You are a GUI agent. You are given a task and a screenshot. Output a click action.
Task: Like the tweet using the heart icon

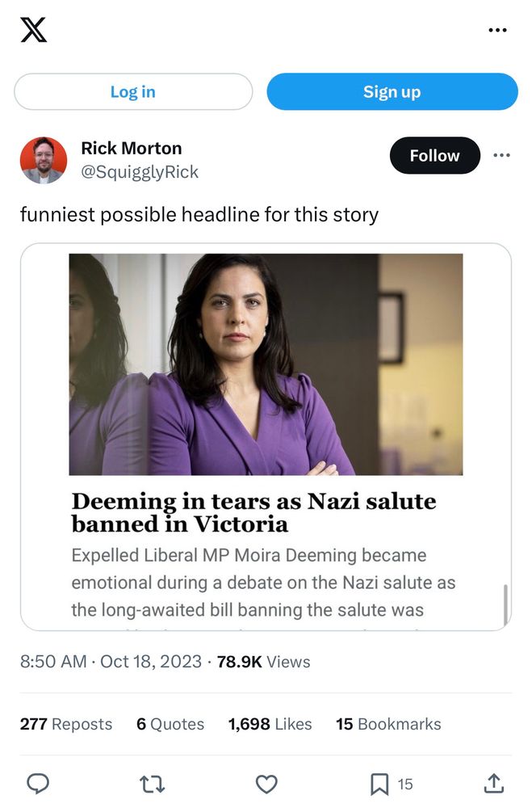[x=266, y=784]
